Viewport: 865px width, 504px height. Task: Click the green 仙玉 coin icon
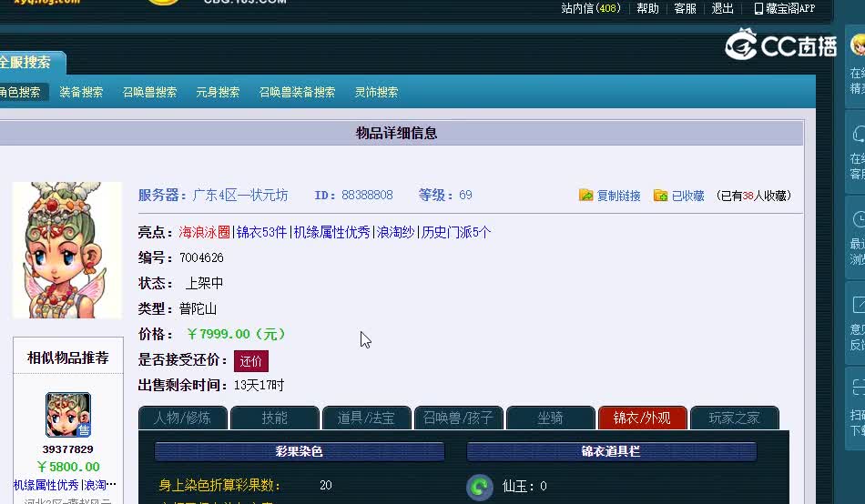(x=479, y=487)
